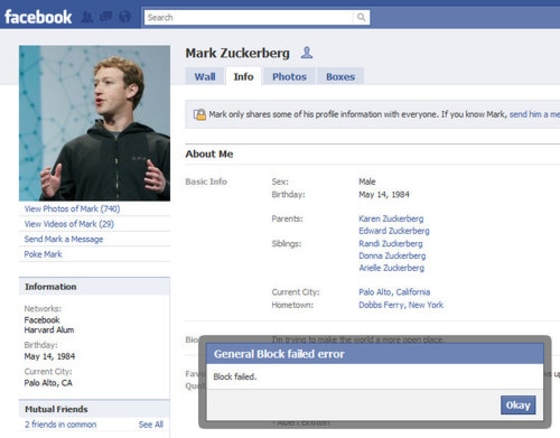The width and height of the screenshot is (560, 438).
Task: Open Edward Zuckerberg's profile link
Action: [394, 231]
